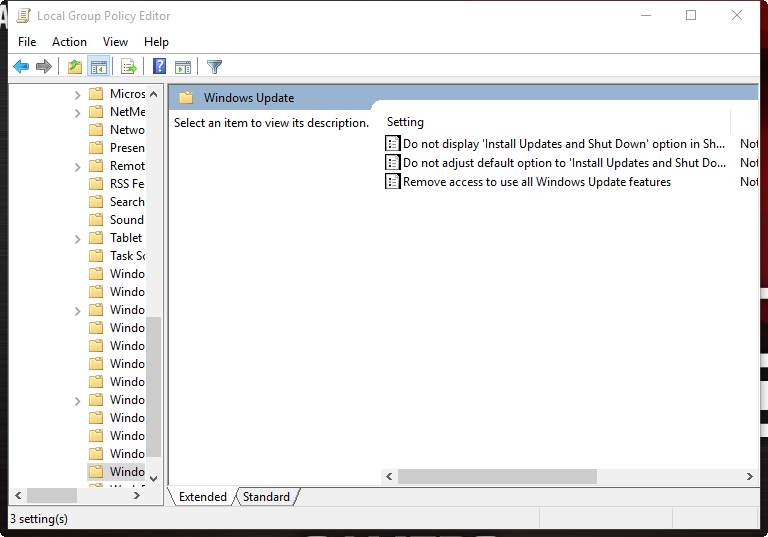The height and width of the screenshot is (537, 768).
Task: Click folder icon in Windows Update header
Action: click(186, 98)
